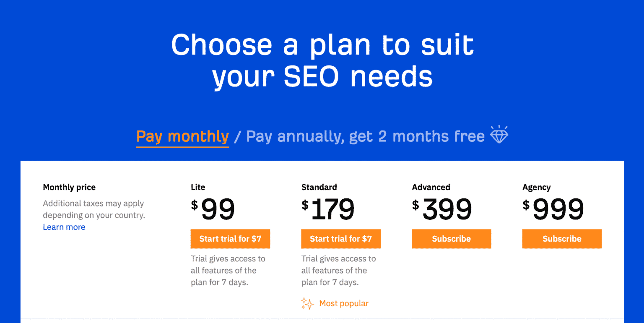Click the sparkle stars Most popular icon
The width and height of the screenshot is (644, 323).
pyautogui.click(x=307, y=303)
